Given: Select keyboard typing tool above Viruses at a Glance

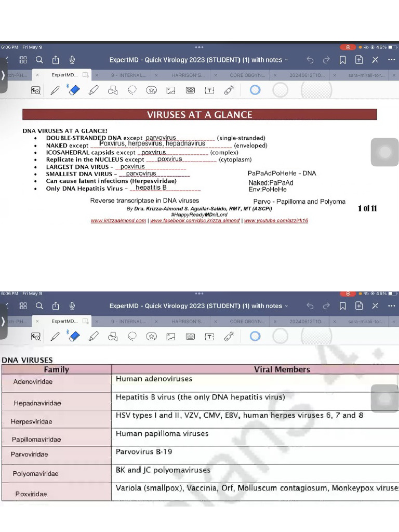Looking at the screenshot, I should [190, 90].
